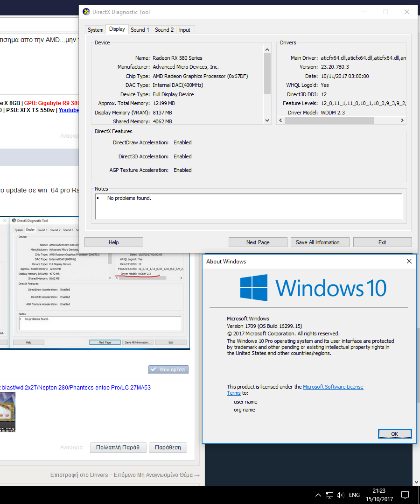Click OK in About Windows dialog

[x=395, y=433]
